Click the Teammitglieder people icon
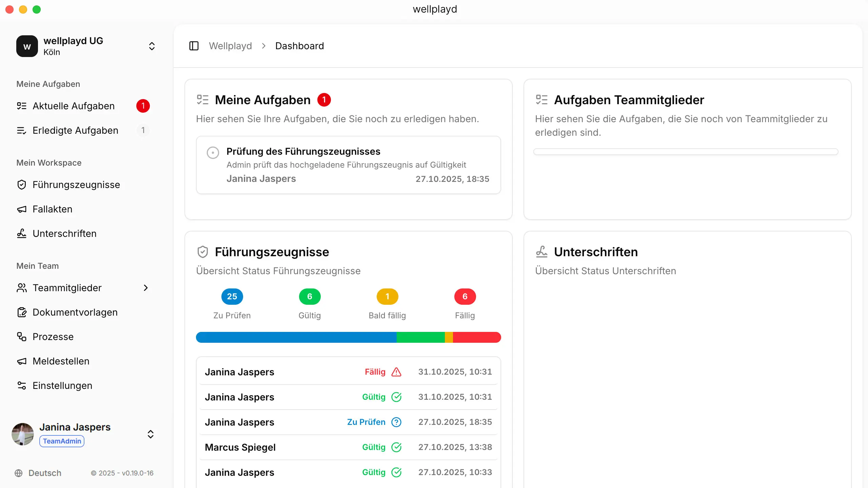The width and height of the screenshot is (868, 488). click(x=22, y=288)
